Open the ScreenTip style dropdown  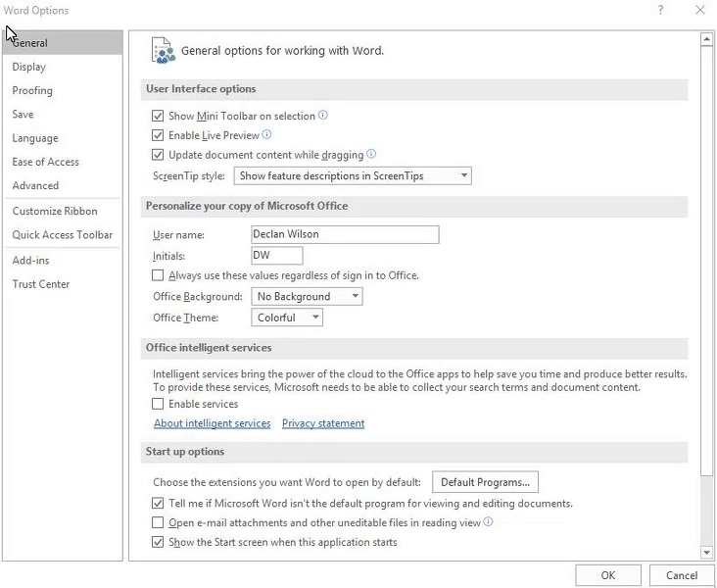click(x=352, y=175)
